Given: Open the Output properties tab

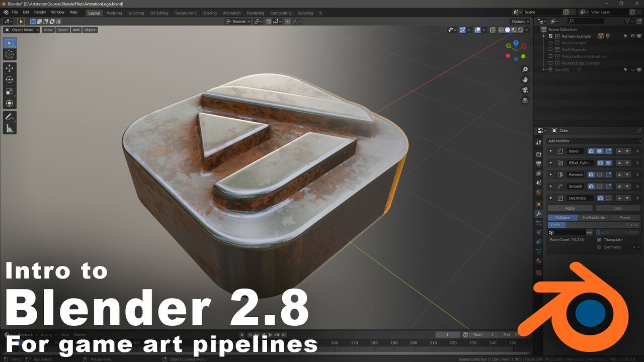Looking at the screenshot, I should pyautogui.click(x=539, y=163).
